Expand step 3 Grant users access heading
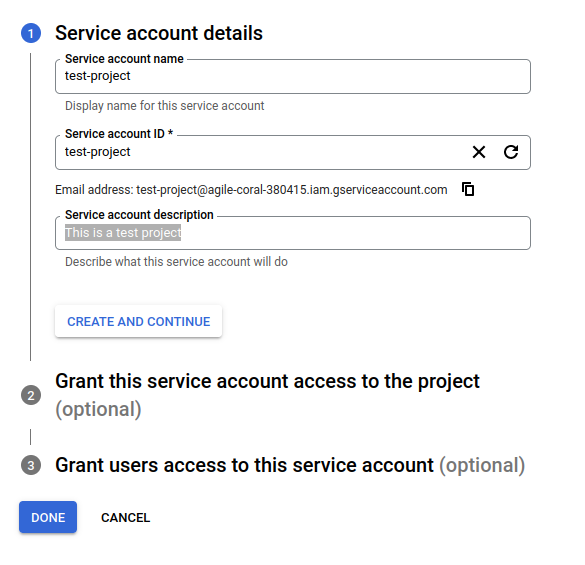 pos(290,465)
